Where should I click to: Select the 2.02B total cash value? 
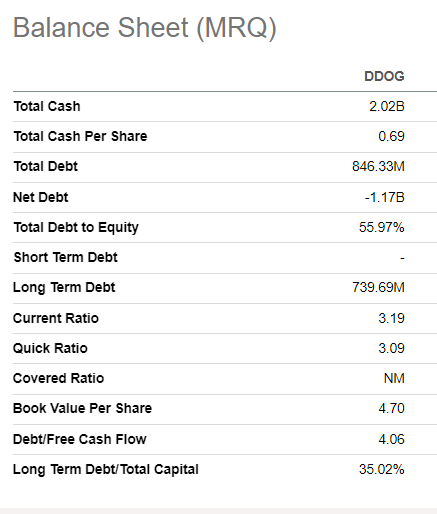(x=387, y=106)
